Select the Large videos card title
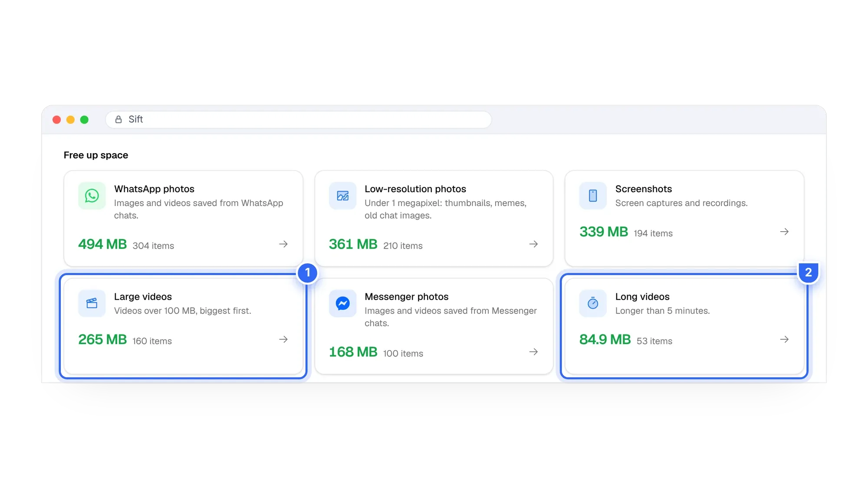The image size is (868, 488). point(143,297)
